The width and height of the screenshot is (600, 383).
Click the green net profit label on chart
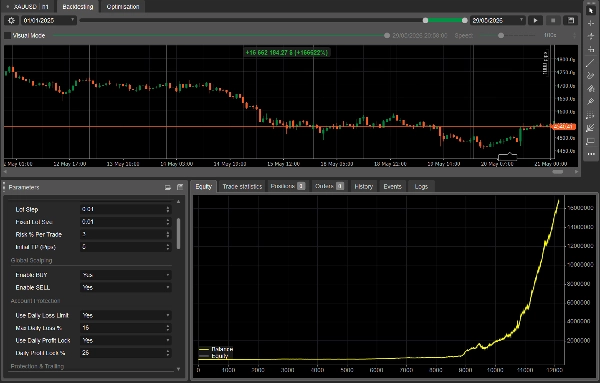click(x=287, y=52)
